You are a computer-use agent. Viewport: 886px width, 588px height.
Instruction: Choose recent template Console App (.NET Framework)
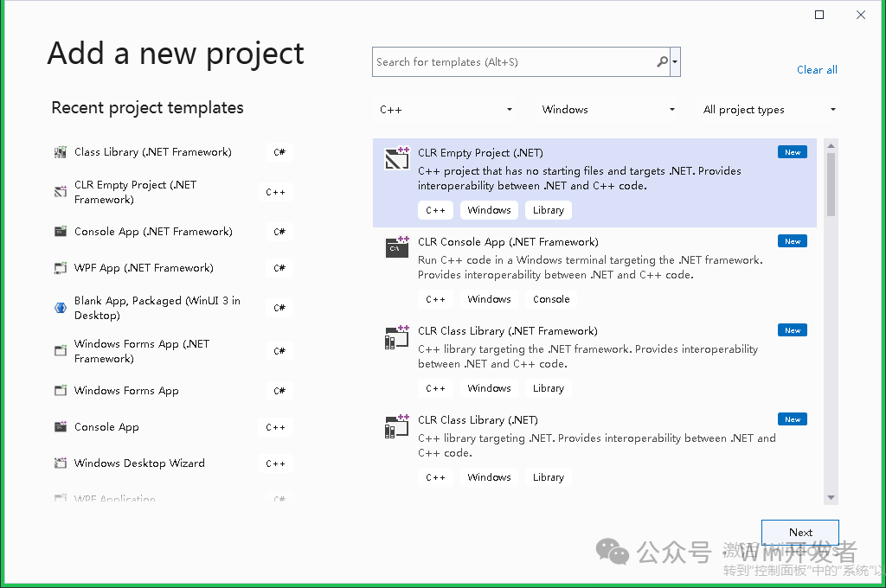click(x=172, y=232)
